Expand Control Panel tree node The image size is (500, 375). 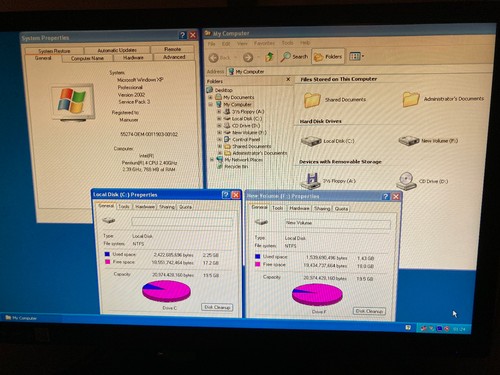(x=219, y=139)
